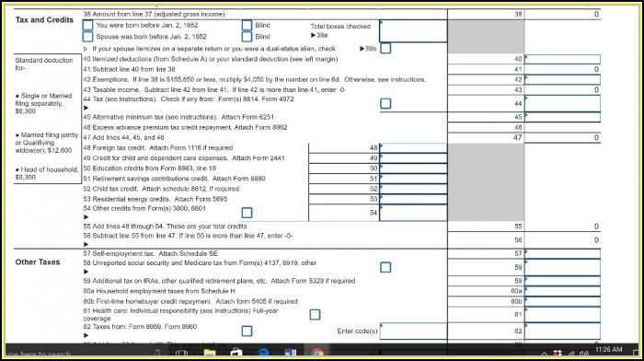The image size is (644, 361).
Task: Click 'Married filing jointly' $12,600 note
Action: point(46,142)
